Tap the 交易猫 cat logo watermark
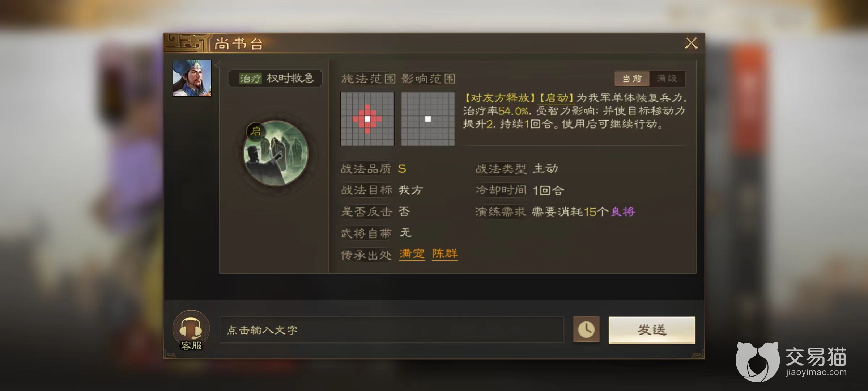This screenshot has width=868, height=391. pos(757,361)
